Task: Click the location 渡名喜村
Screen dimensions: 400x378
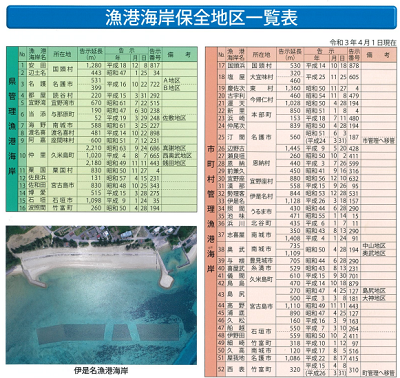Action: coord(62,133)
